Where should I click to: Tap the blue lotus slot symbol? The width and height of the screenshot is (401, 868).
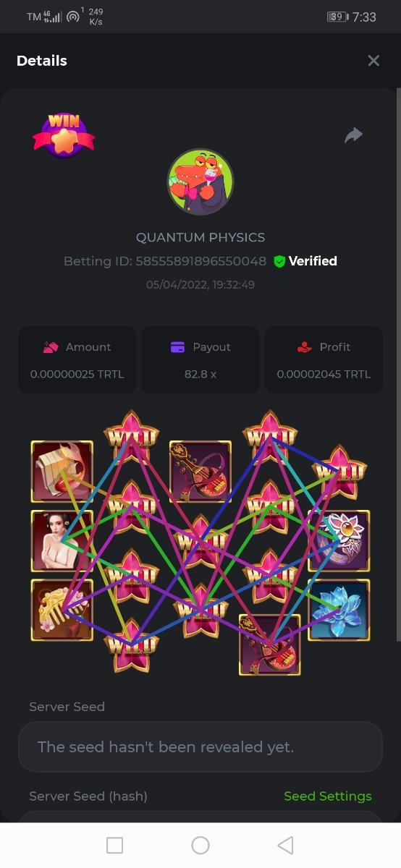click(x=339, y=610)
